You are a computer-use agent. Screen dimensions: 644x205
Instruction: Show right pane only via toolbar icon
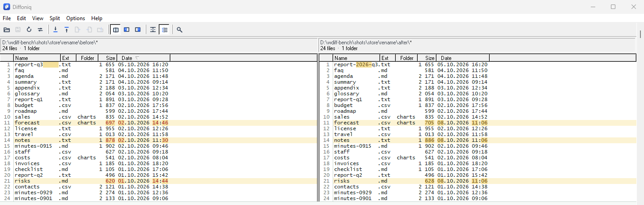tap(138, 30)
